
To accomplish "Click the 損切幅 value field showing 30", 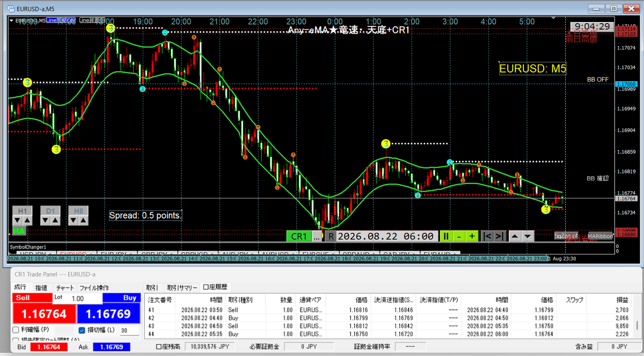I will point(129,330).
